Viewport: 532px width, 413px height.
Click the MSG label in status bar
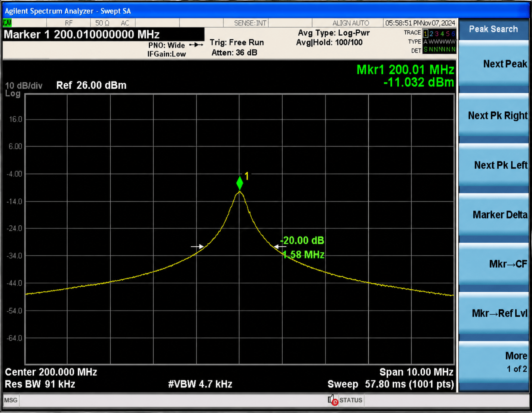coord(11,400)
